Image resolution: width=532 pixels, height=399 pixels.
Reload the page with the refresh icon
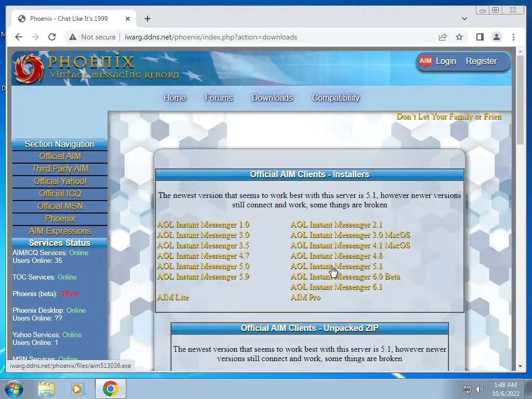(x=52, y=37)
